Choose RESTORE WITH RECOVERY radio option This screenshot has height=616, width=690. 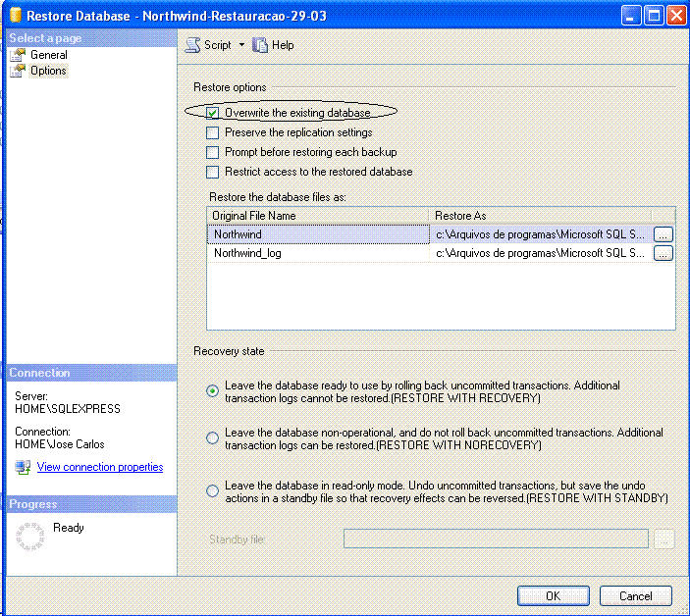point(212,391)
